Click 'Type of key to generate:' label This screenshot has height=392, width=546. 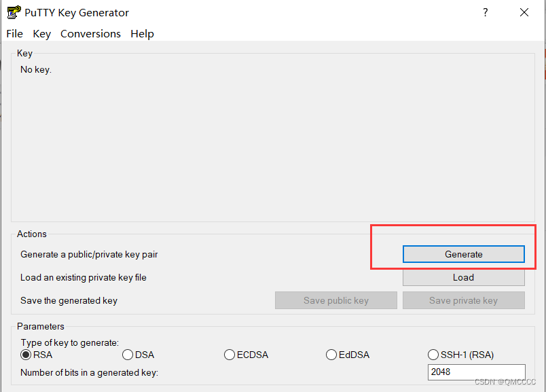(70, 343)
